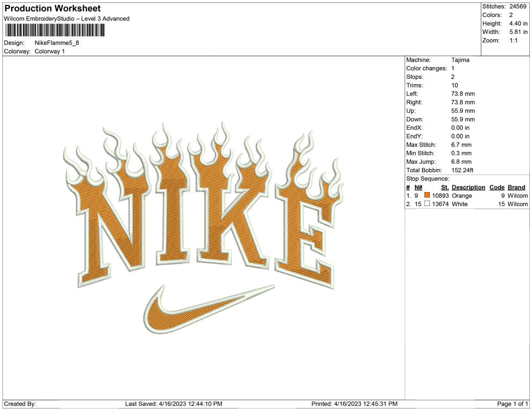This screenshot has width=532, height=409.
Task: Click the 'Code' column header
Action: tap(497, 187)
